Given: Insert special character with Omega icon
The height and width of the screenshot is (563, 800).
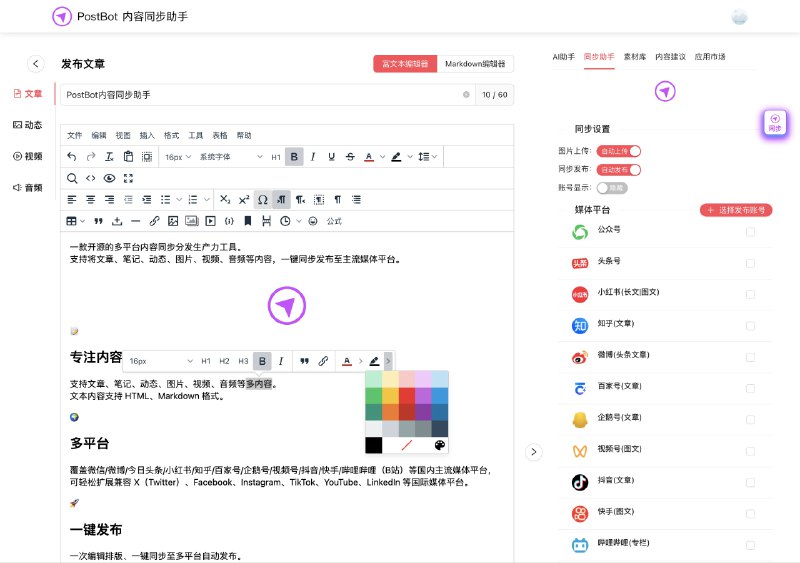Looking at the screenshot, I should point(262,199).
